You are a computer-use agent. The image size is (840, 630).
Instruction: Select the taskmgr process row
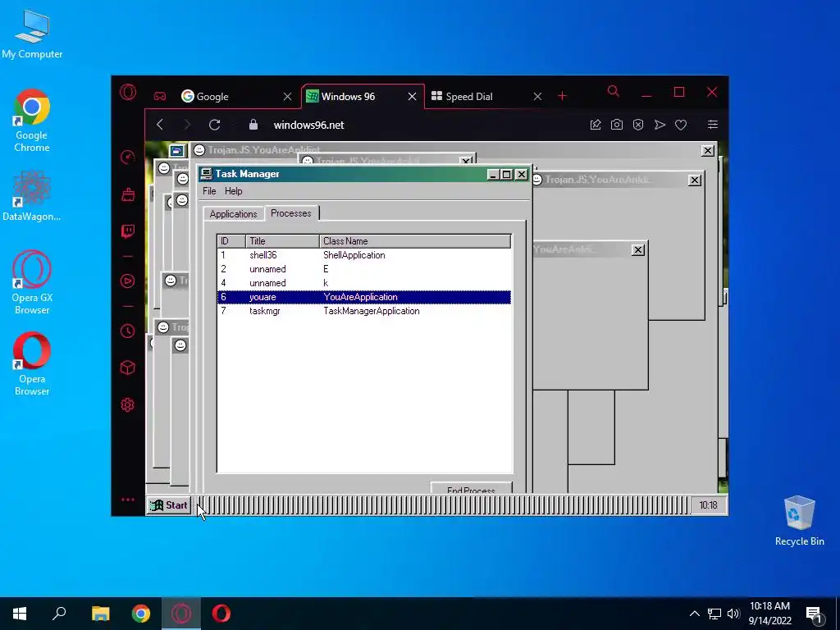pos(363,311)
